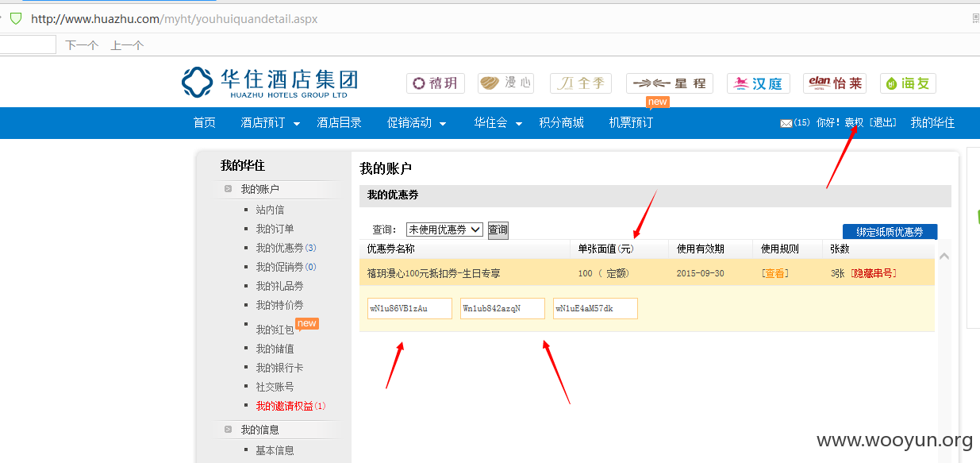The width and height of the screenshot is (980, 463).
Task: Open 我的邀请权益 in sidebar
Action: (x=290, y=406)
